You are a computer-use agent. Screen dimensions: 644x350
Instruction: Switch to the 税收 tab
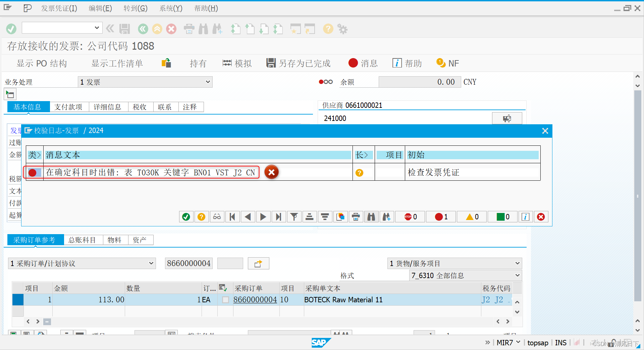coord(140,107)
